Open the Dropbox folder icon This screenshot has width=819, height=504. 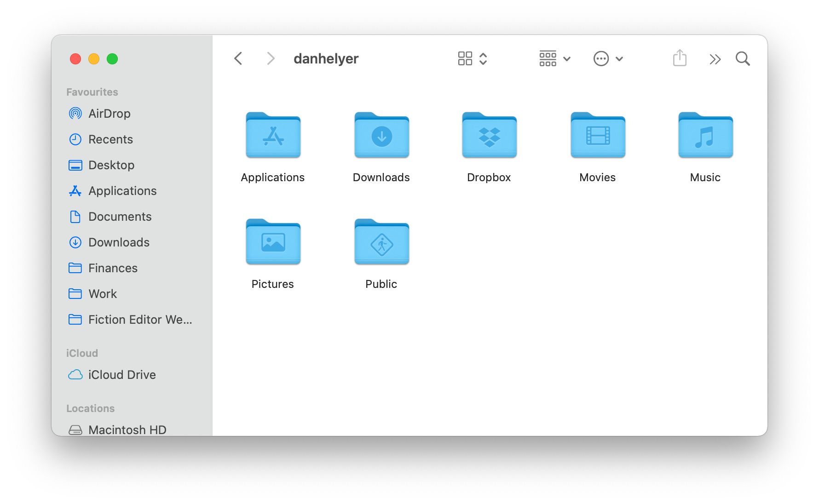click(489, 136)
